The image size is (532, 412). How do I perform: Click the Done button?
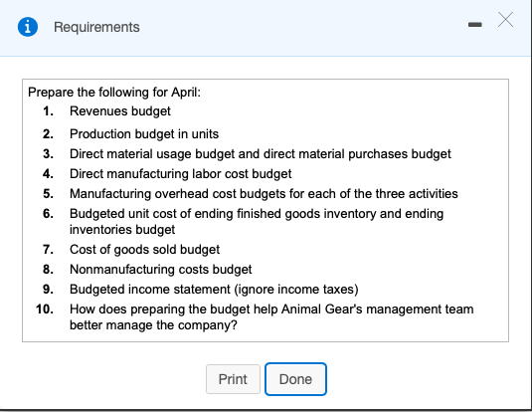295,379
